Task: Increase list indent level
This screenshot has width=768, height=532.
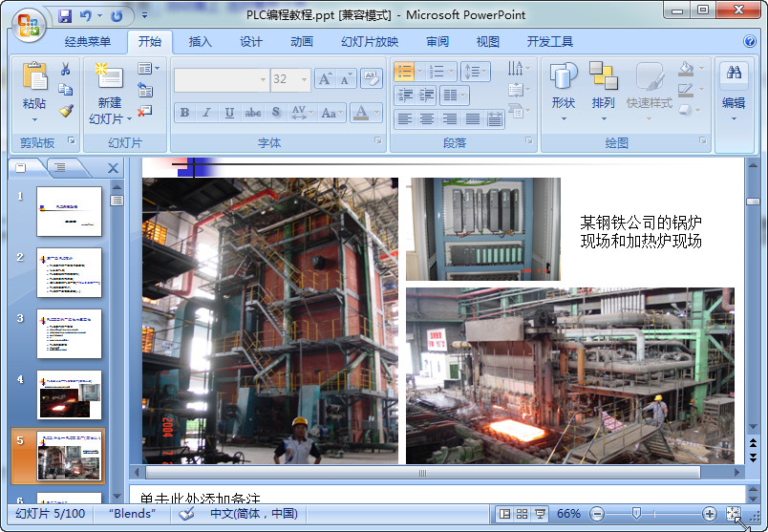Action: click(427, 96)
